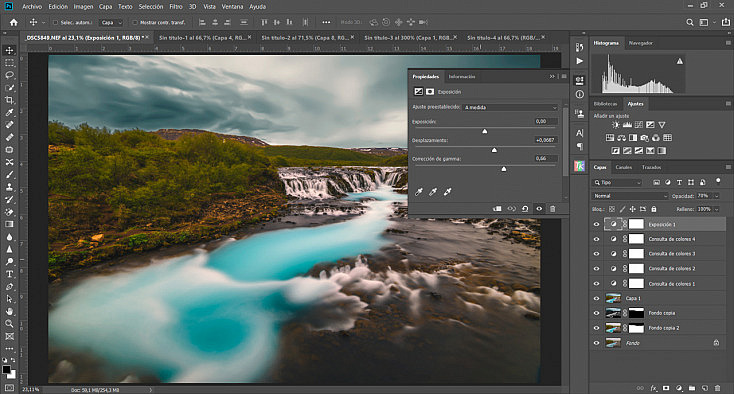Image resolution: width=734 pixels, height=394 pixels.
Task: Add a Brightness/Contrast adjustment
Action: (616, 125)
